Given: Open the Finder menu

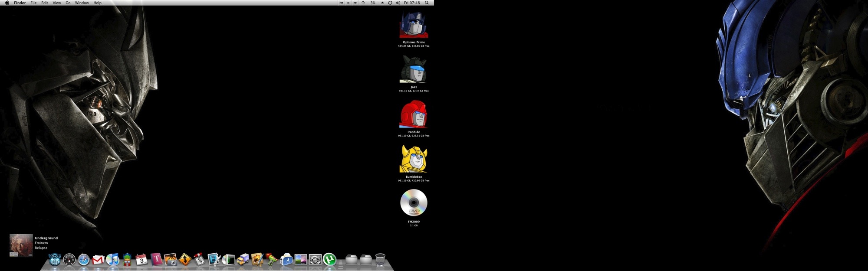Looking at the screenshot, I should pyautogui.click(x=20, y=3).
